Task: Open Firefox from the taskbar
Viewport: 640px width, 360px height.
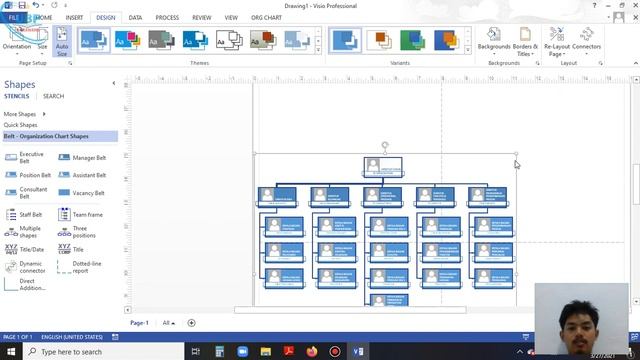Action: coord(312,351)
